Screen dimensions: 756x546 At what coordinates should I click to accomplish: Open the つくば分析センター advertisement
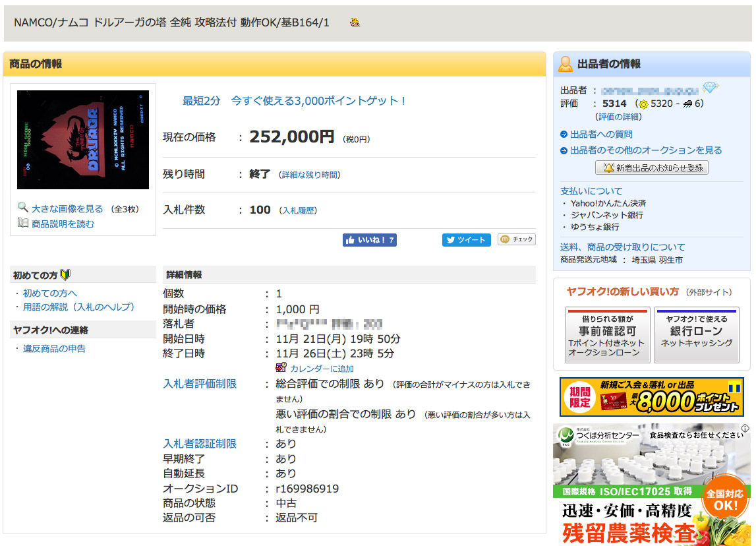(x=651, y=484)
